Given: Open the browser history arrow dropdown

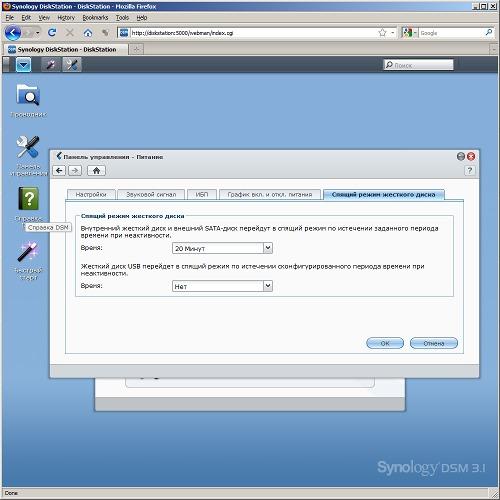Looking at the screenshot, I should pyautogui.click(x=38, y=33).
